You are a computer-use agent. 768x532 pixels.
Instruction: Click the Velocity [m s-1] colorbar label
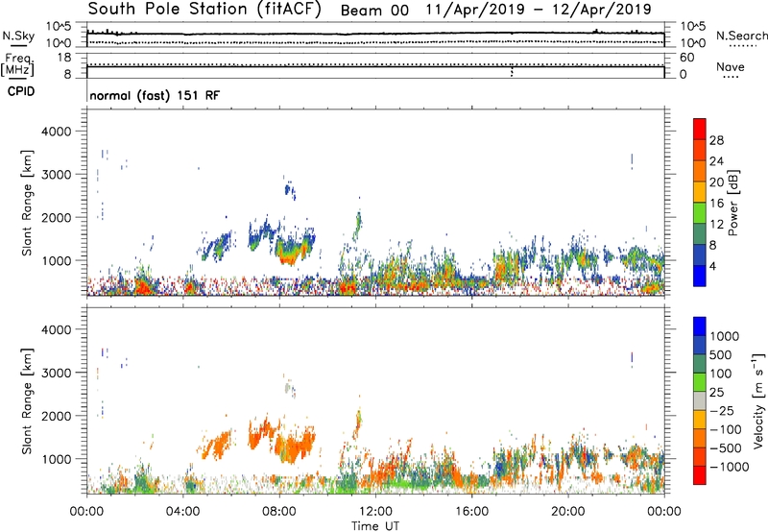pyautogui.click(x=758, y=400)
